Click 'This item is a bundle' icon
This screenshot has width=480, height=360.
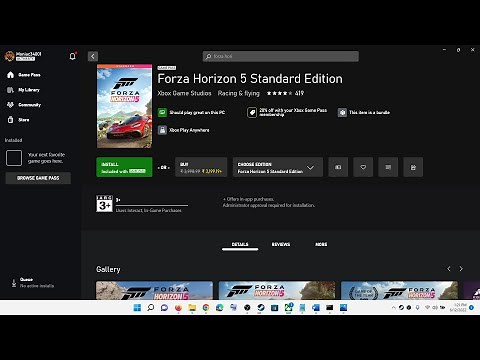342,112
